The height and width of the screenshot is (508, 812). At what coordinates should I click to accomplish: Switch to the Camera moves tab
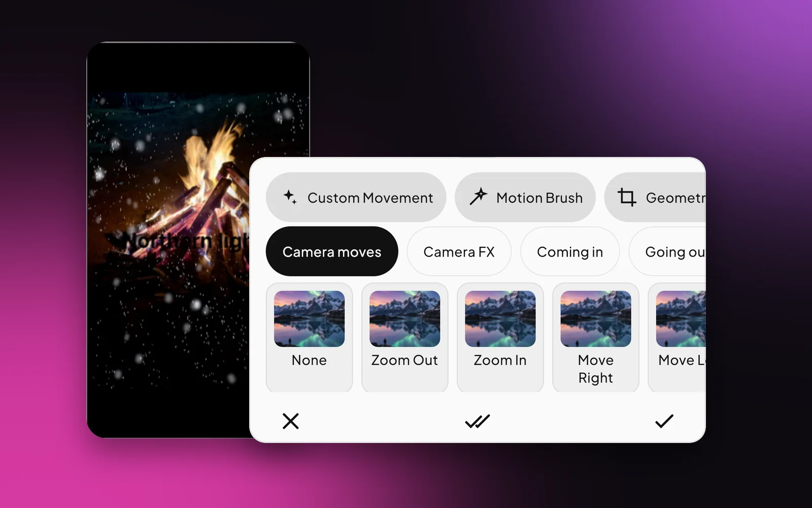[x=332, y=251]
